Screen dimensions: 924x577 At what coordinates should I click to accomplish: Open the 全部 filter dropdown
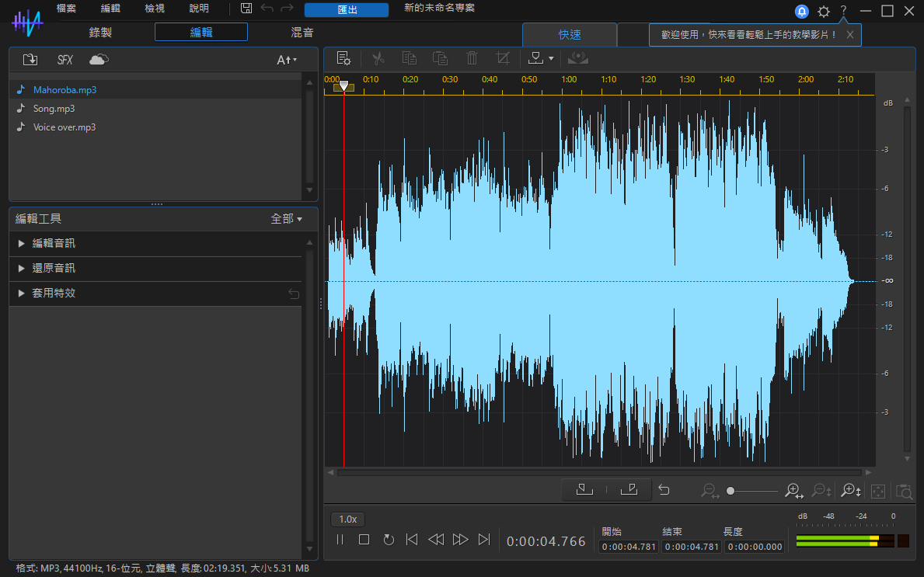coord(286,219)
